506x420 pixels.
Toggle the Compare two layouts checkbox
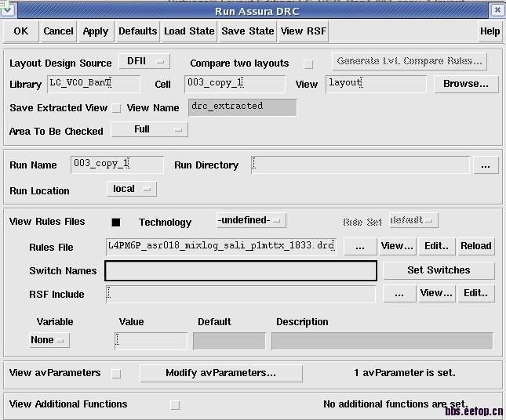point(308,64)
